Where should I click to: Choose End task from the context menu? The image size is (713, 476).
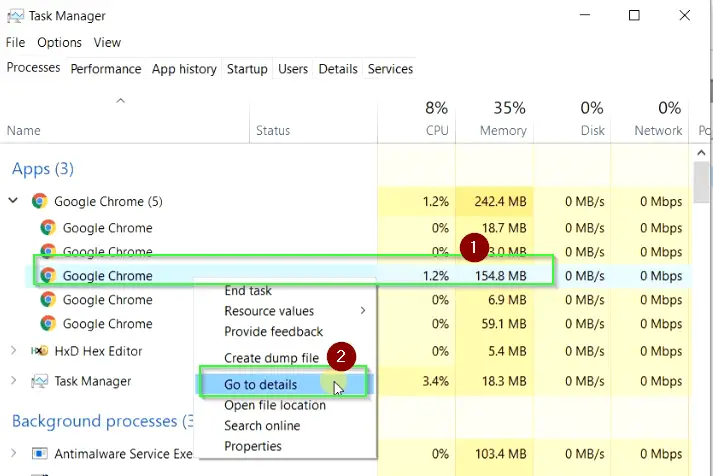[248, 291]
